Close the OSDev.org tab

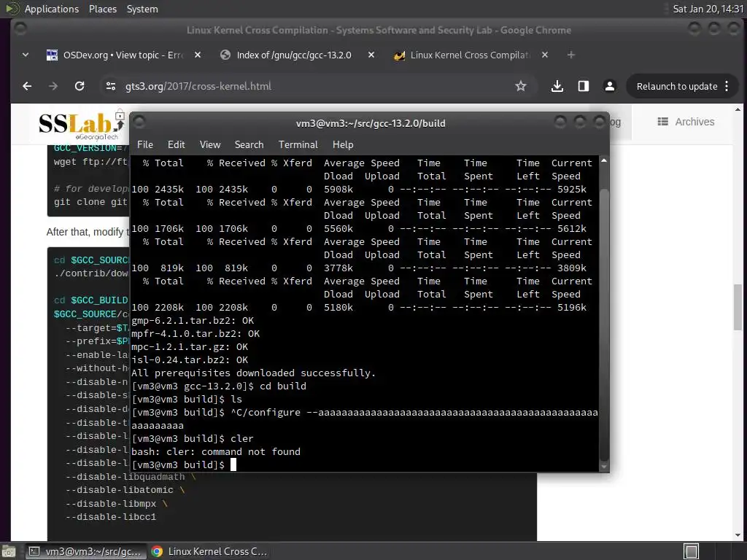198,55
